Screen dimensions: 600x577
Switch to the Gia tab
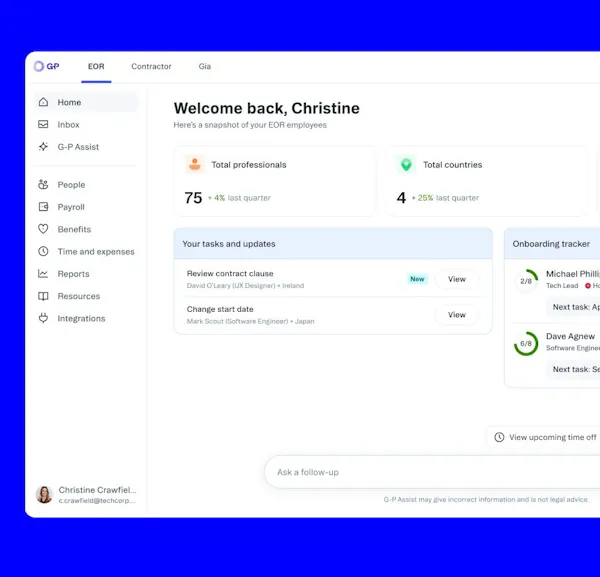point(205,67)
